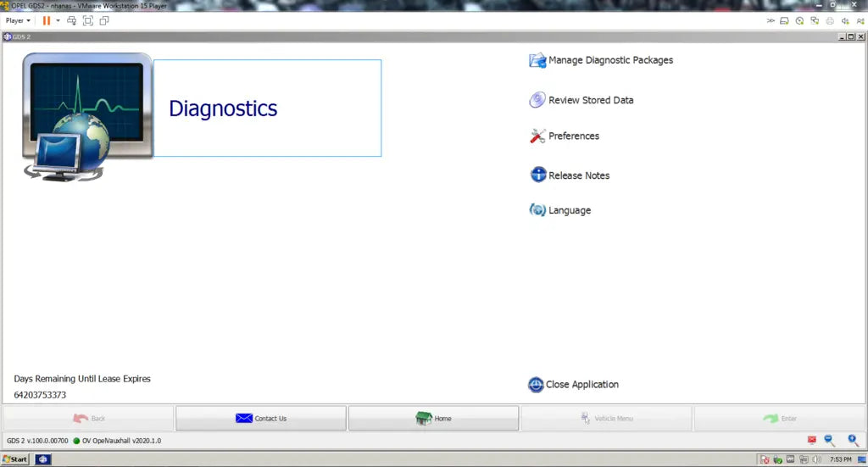This screenshot has height=467, width=868.
Task: Expand the arrow next to pause button
Action: 58,20
